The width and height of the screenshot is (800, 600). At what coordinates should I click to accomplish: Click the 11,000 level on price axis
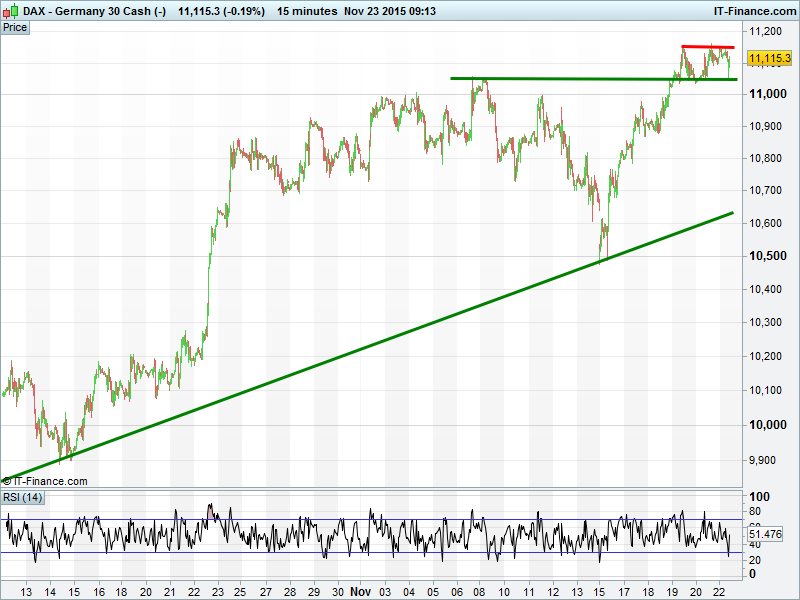769,94
